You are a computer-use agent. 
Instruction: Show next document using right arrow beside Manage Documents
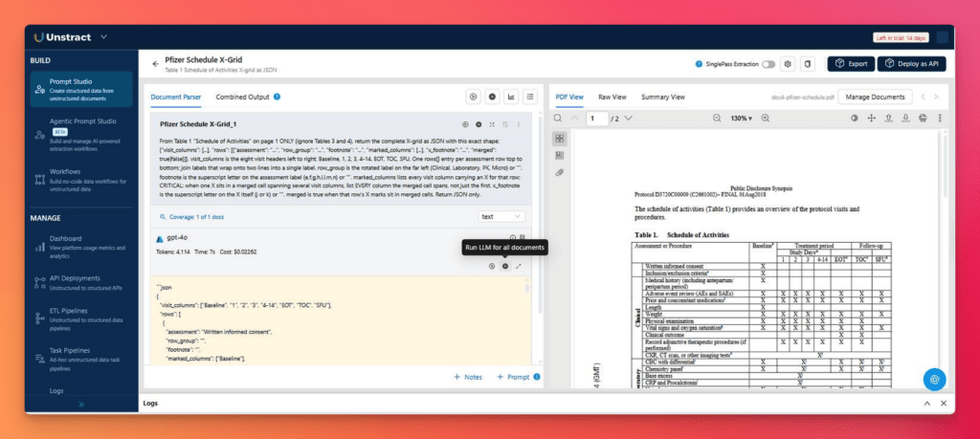tap(936, 97)
